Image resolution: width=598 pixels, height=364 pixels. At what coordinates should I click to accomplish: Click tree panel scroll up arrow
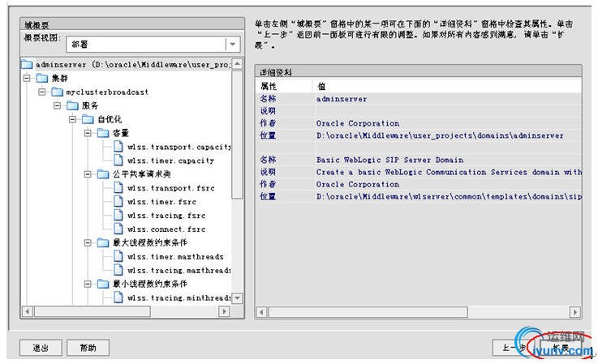[x=237, y=64]
